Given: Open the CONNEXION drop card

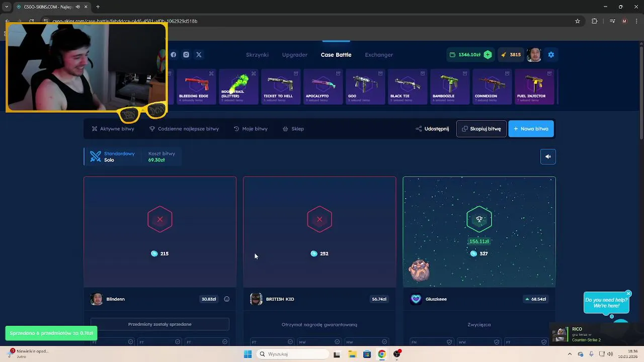Looking at the screenshot, I should coord(492,87).
